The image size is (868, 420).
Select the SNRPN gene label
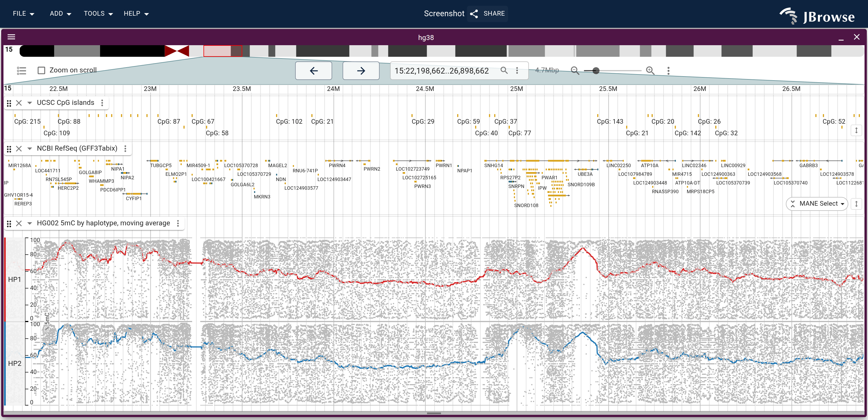coord(516,187)
